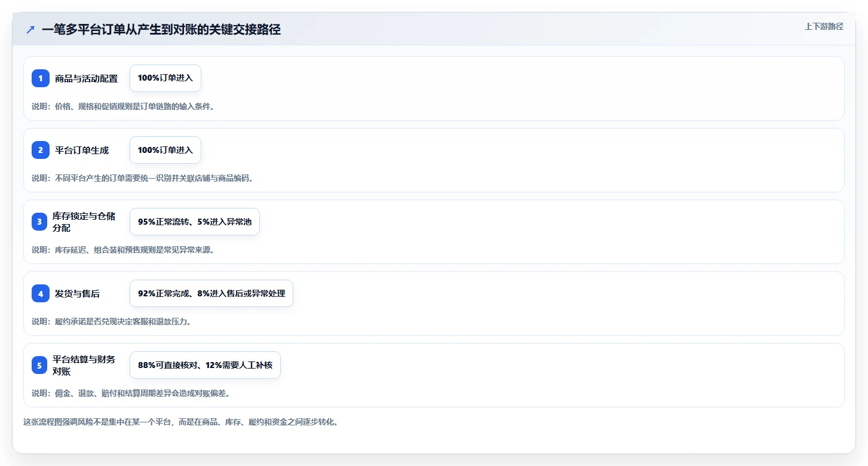Screen dimensions: 868x466
Task: Click the step 4 number badge
Action: pos(41,293)
